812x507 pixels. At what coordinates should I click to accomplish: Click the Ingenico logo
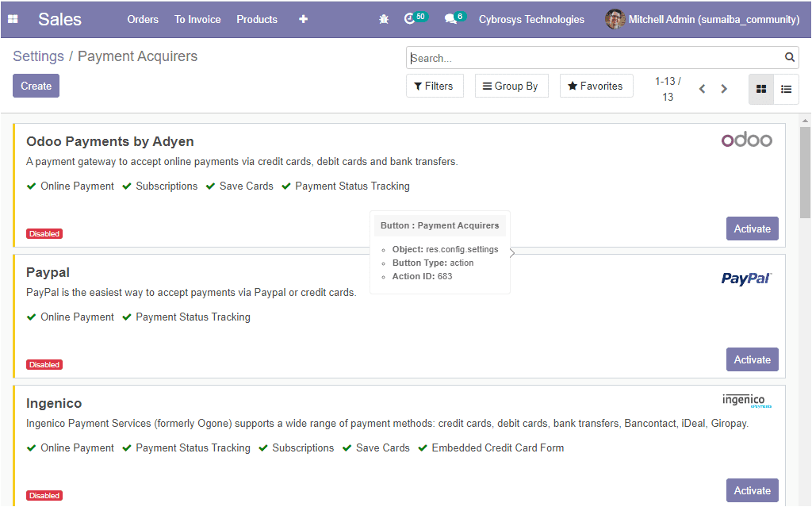[747, 401]
